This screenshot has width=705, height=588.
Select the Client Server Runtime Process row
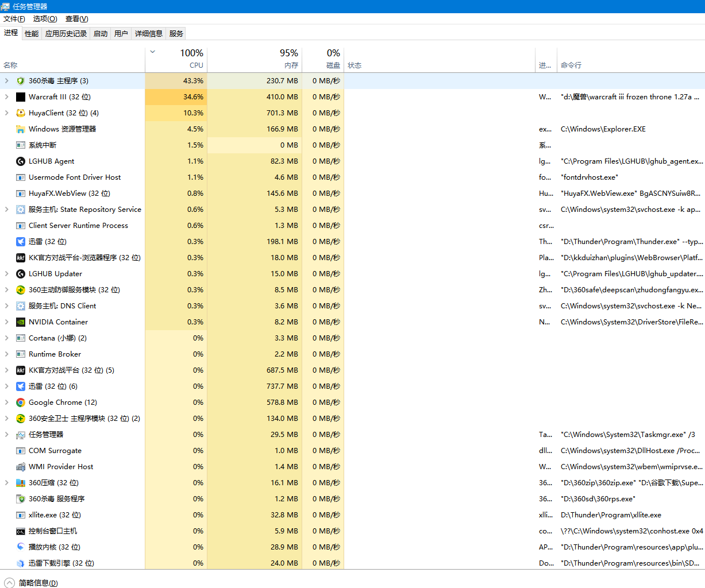tap(352, 226)
